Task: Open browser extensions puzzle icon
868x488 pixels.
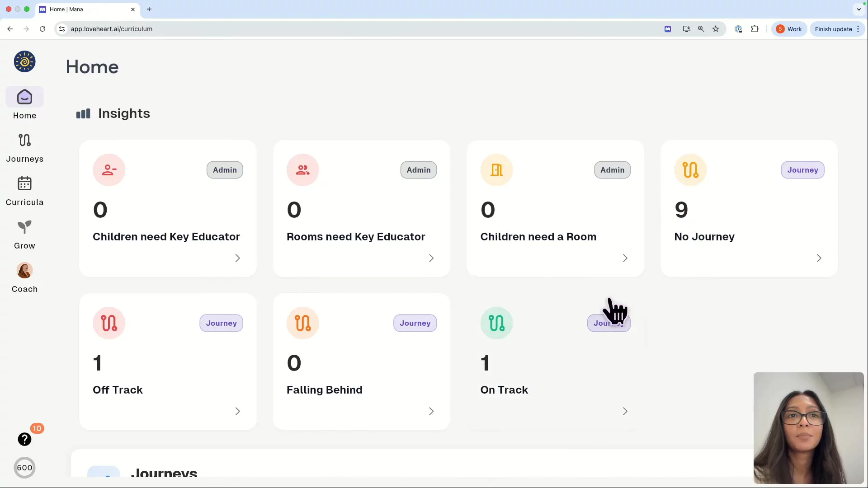Action: tap(755, 29)
